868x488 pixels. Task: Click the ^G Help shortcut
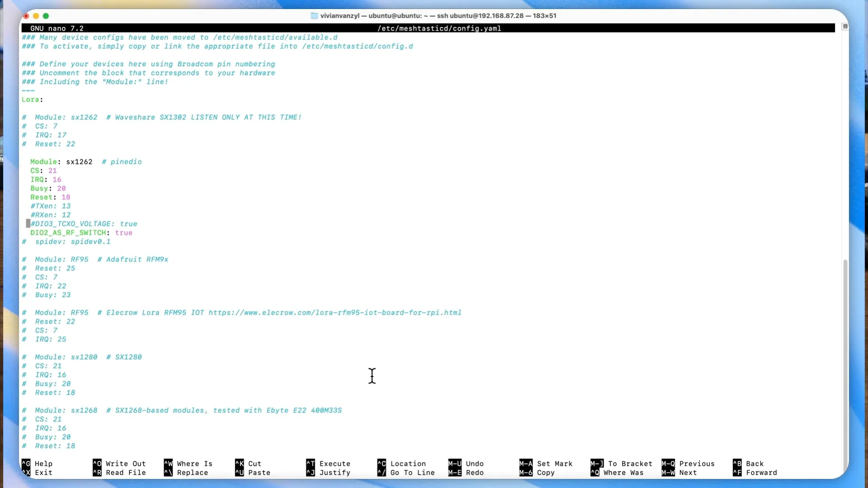[x=37, y=464]
